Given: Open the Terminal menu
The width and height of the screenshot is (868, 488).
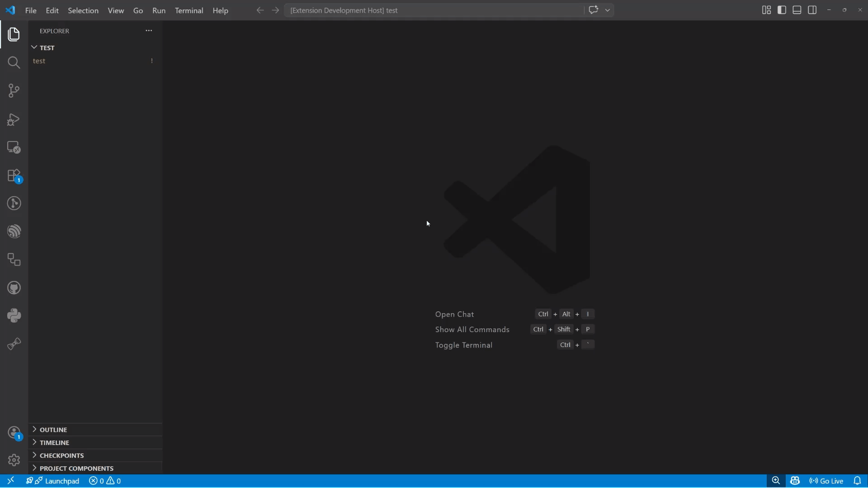Looking at the screenshot, I should pyautogui.click(x=189, y=10).
